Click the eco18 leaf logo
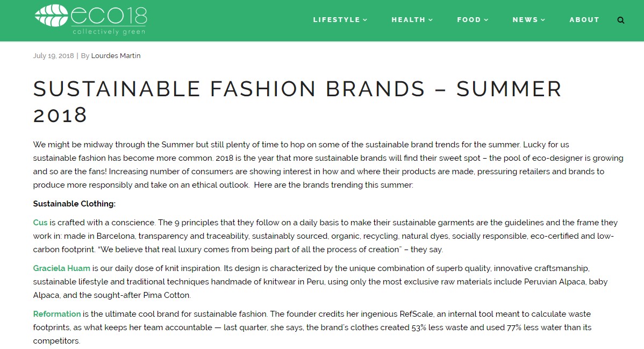 coord(51,16)
